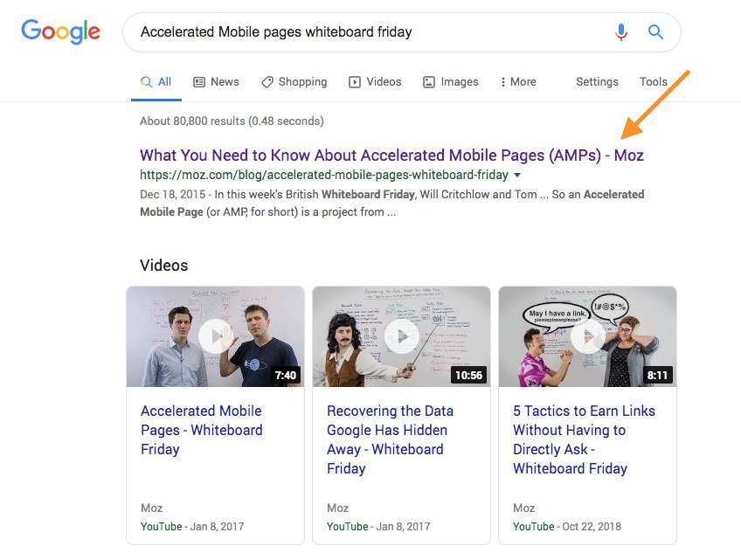
Task: Play the 7:40 Accelerated Mobile Pages video
Action: pyautogui.click(x=216, y=336)
